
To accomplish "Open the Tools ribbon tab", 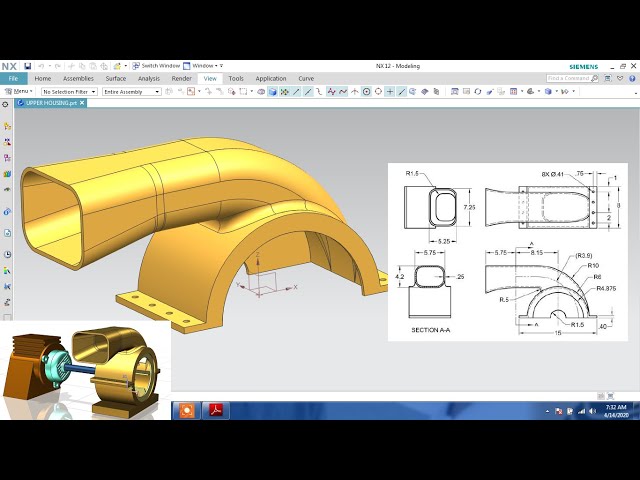I will 236,78.
